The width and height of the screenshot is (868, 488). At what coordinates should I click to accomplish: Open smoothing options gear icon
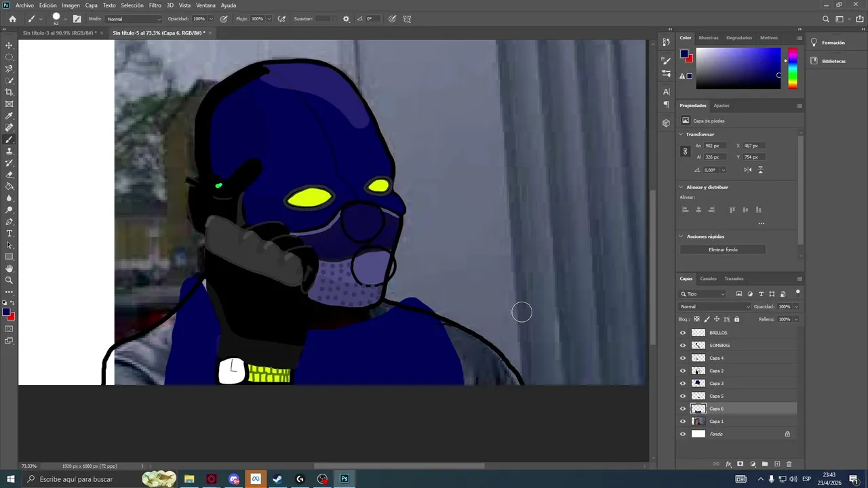click(x=346, y=19)
